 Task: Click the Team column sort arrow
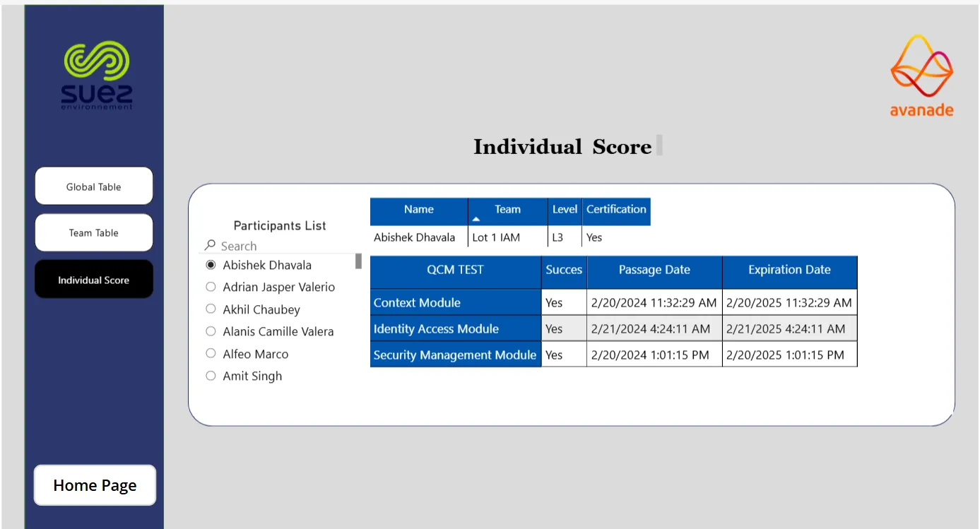click(x=476, y=220)
